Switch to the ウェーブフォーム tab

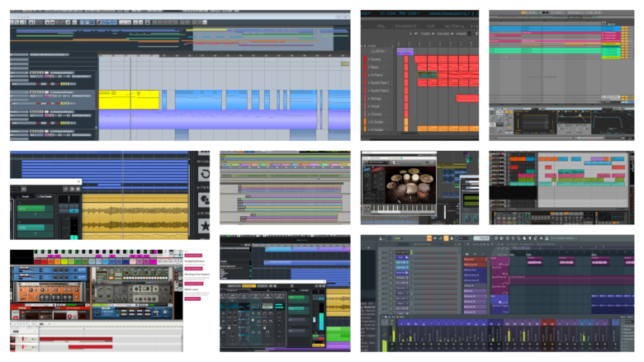pos(454,26)
